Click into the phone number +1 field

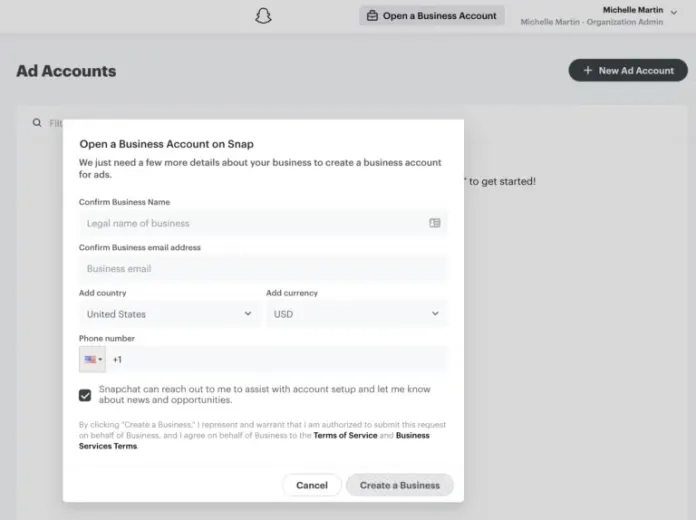point(277,359)
